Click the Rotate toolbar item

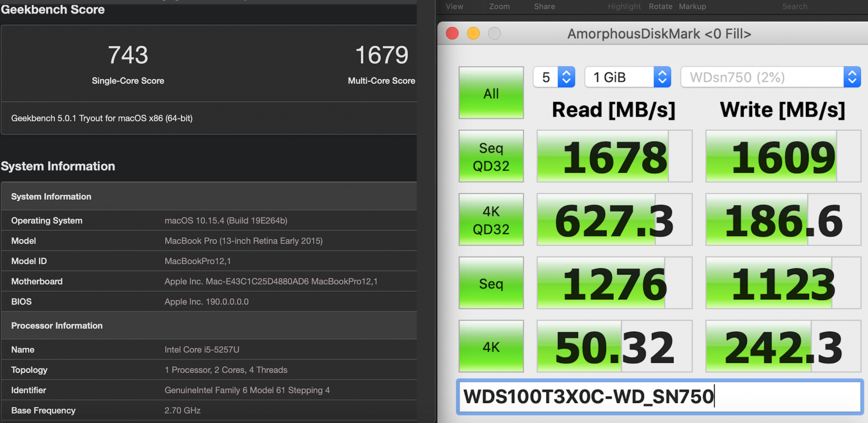tap(661, 7)
